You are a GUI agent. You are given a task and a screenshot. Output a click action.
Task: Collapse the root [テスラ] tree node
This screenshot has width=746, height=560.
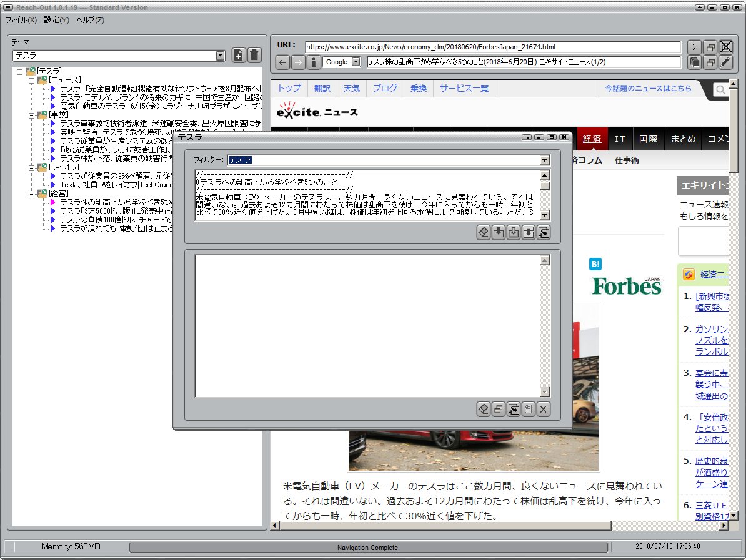19,72
